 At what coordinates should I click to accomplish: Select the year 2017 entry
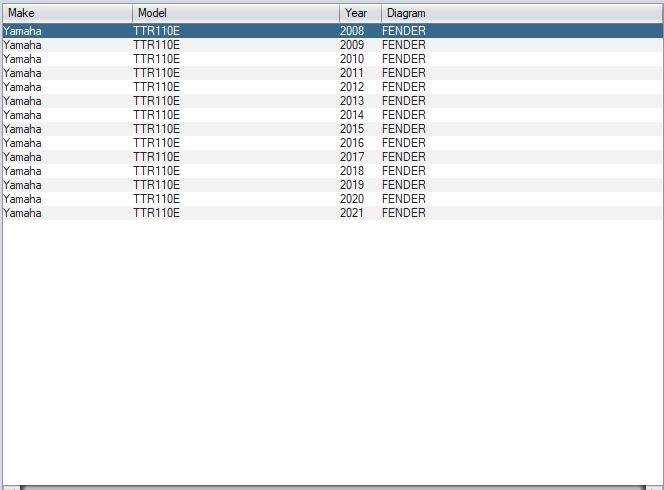point(332,157)
